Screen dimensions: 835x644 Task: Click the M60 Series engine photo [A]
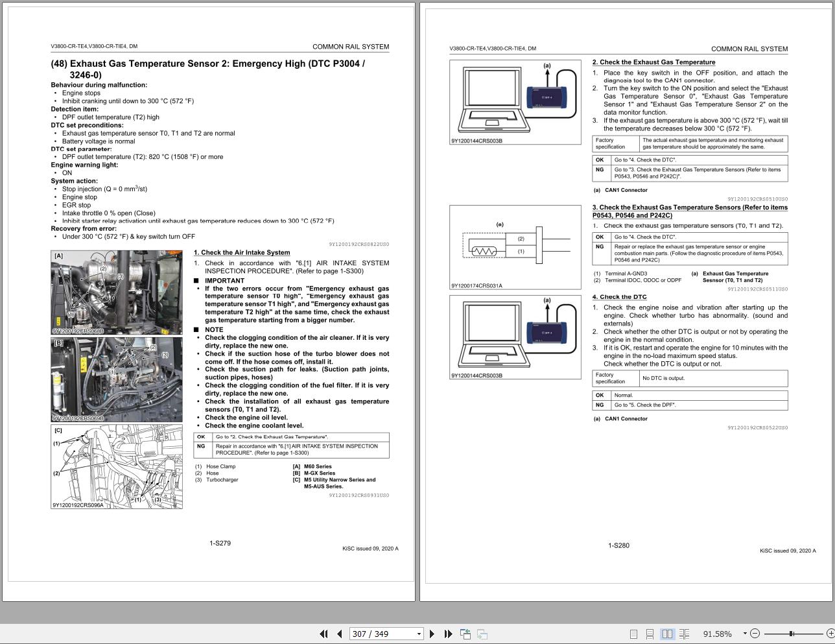click(117, 292)
